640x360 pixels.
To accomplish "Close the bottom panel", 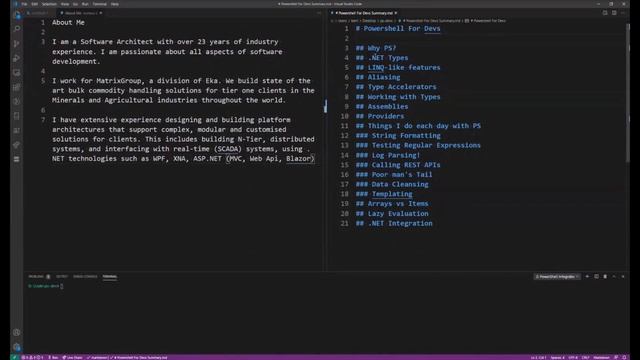I will coord(623,277).
